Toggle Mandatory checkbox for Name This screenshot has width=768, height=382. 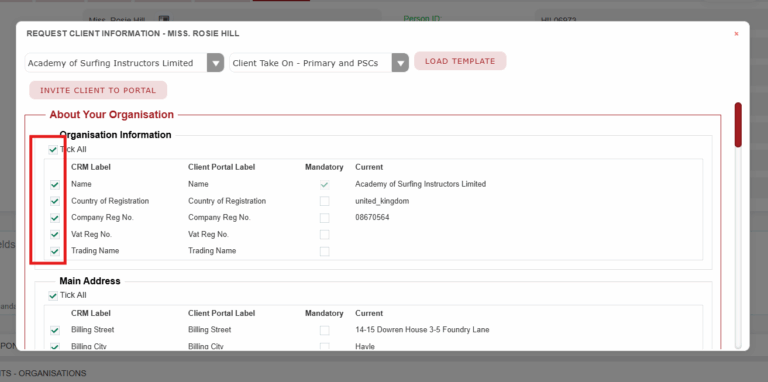click(324, 185)
